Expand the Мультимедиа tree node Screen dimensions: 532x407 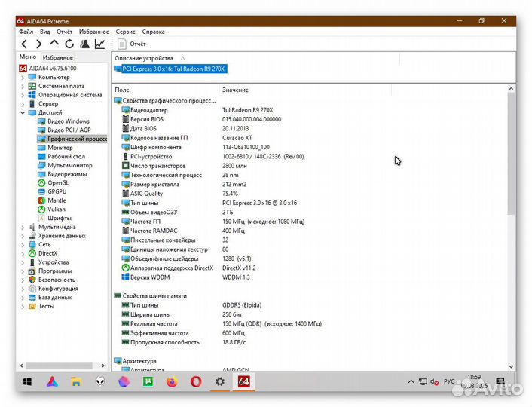[23, 227]
